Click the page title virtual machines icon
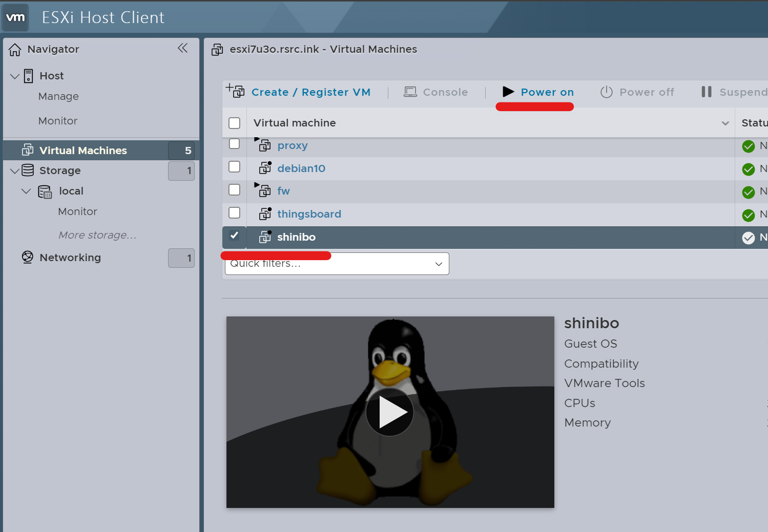This screenshot has height=532, width=768. coord(217,50)
